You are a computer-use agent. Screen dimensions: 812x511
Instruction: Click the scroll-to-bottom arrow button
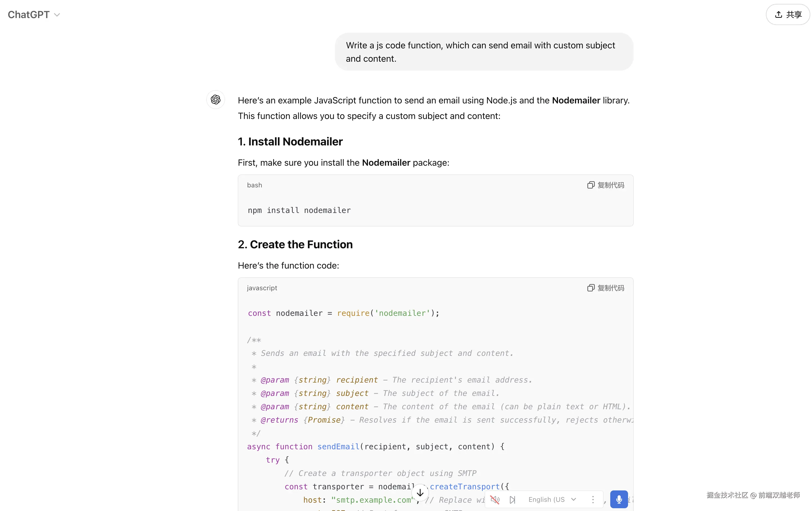pyautogui.click(x=420, y=492)
